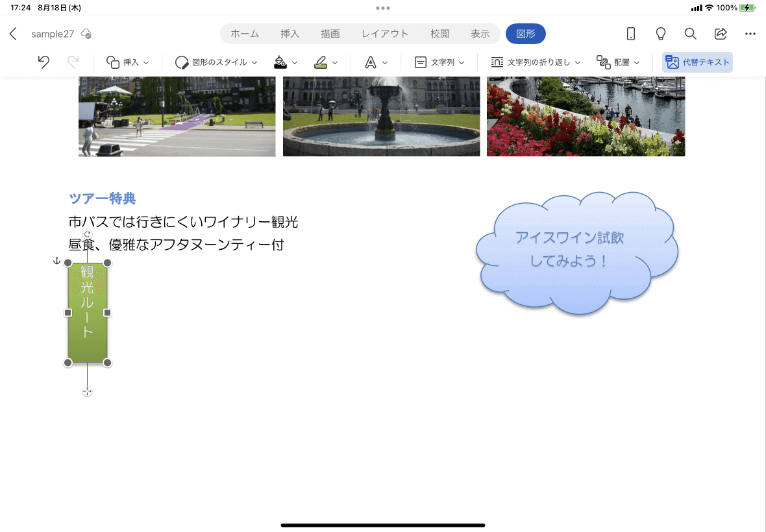Select the fountain photo
766x532 pixels.
pos(382,116)
